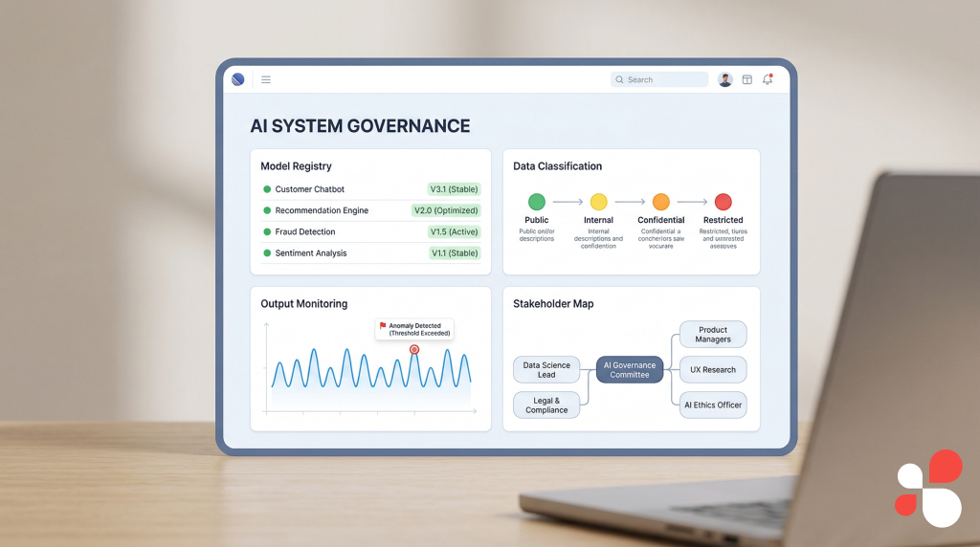Toggle the layout panel icon

click(746, 79)
